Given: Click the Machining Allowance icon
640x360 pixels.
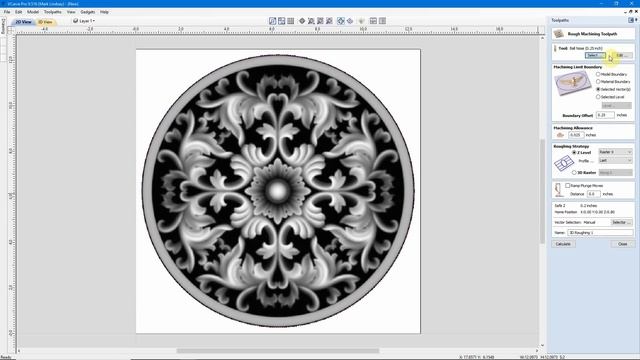Looking at the screenshot, I should coord(560,135).
